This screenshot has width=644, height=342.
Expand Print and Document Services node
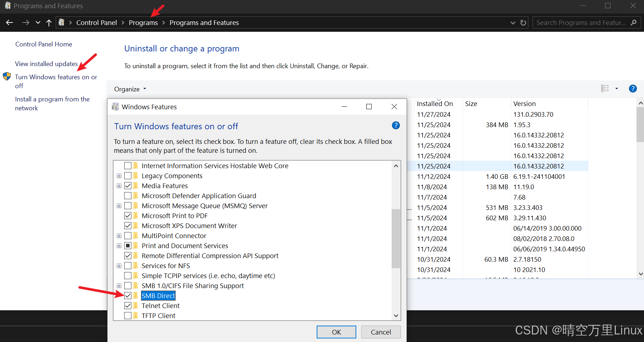(x=119, y=246)
